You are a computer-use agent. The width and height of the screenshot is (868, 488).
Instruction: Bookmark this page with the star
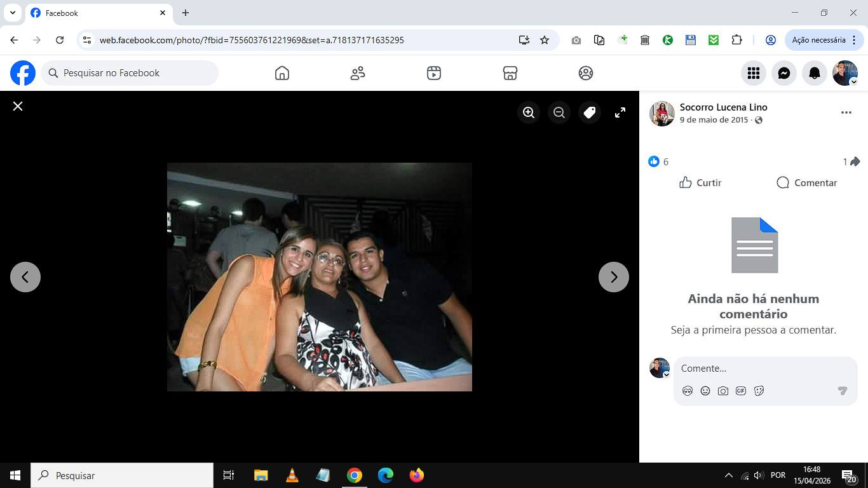pos(545,40)
